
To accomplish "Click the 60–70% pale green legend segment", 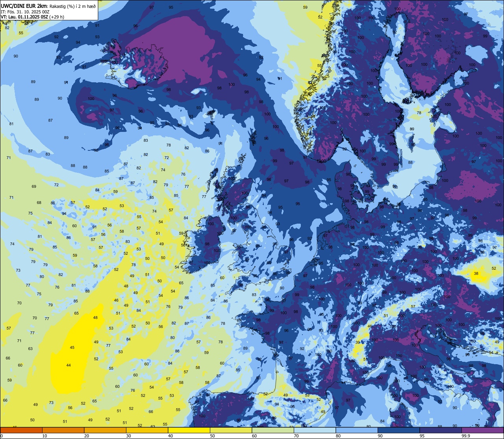I will coord(273,430).
